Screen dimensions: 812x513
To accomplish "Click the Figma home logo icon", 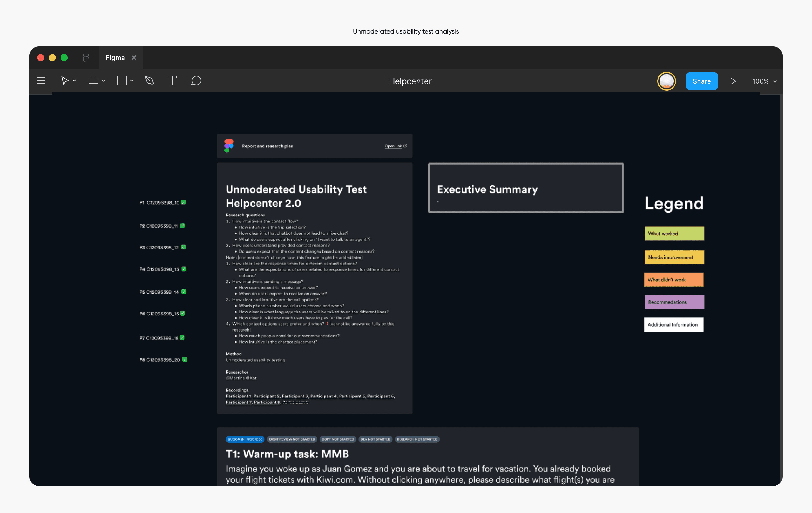I will click(x=86, y=58).
